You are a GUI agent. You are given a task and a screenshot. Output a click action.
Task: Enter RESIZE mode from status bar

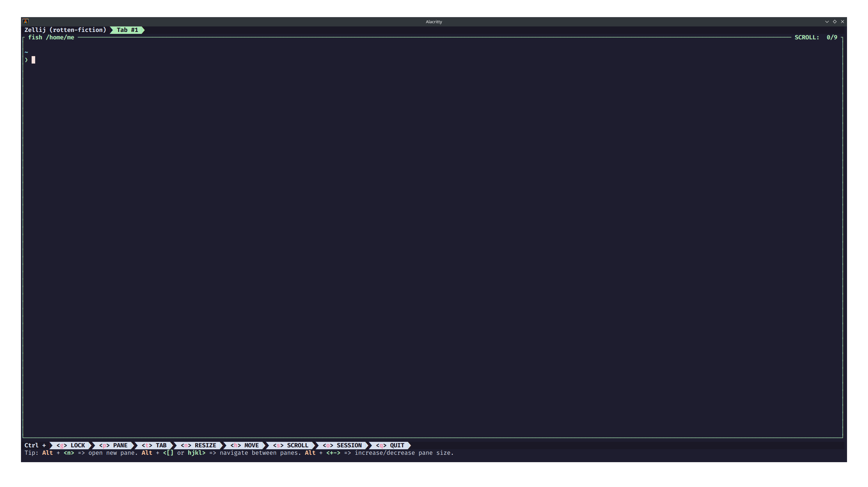[198, 445]
